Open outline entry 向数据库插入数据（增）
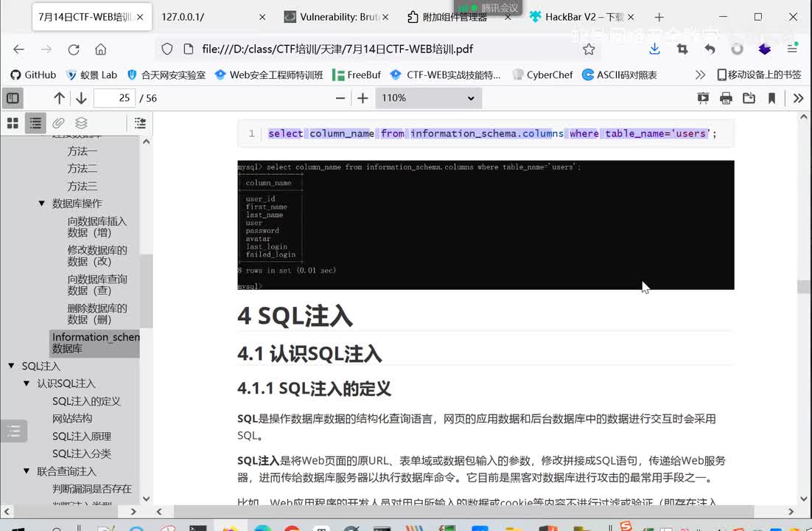 (97, 226)
